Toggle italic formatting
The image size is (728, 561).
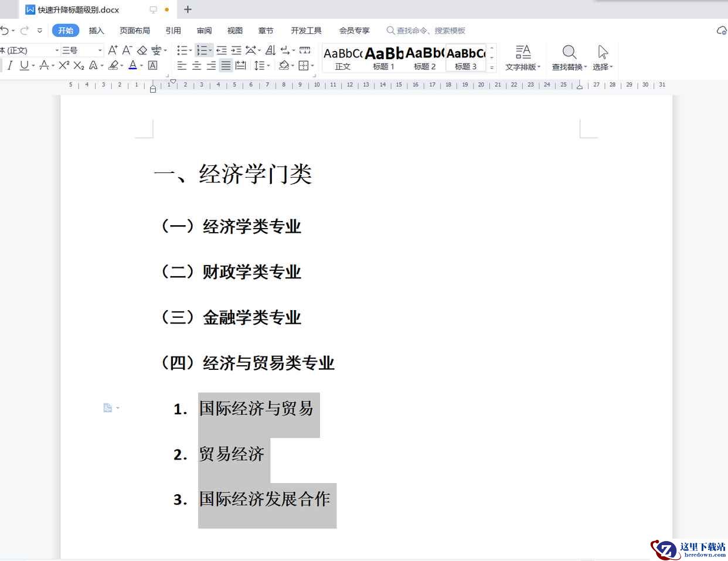pos(10,66)
